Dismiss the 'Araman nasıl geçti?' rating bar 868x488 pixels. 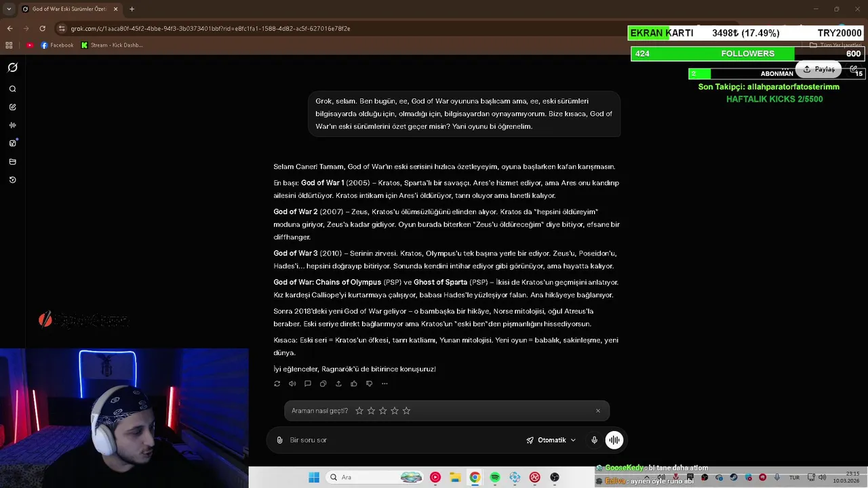coord(597,411)
